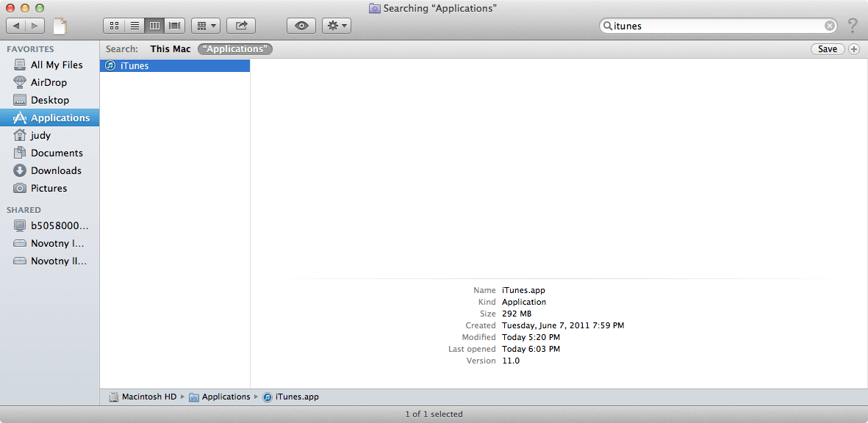
Task: Click the document icon beside the nav arrows
Action: point(60,26)
